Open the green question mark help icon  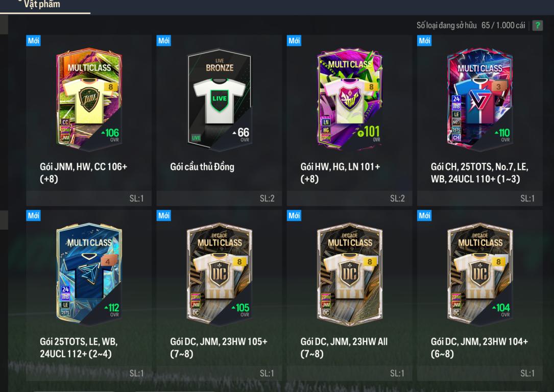point(537,26)
